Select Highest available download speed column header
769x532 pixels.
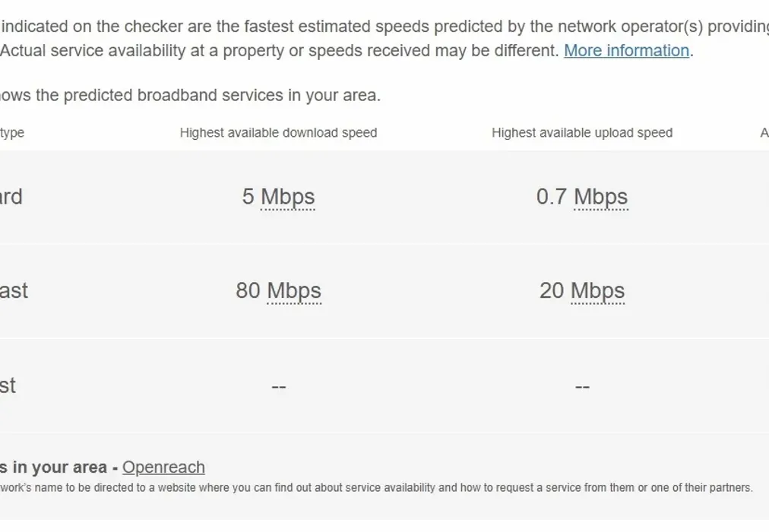point(278,133)
